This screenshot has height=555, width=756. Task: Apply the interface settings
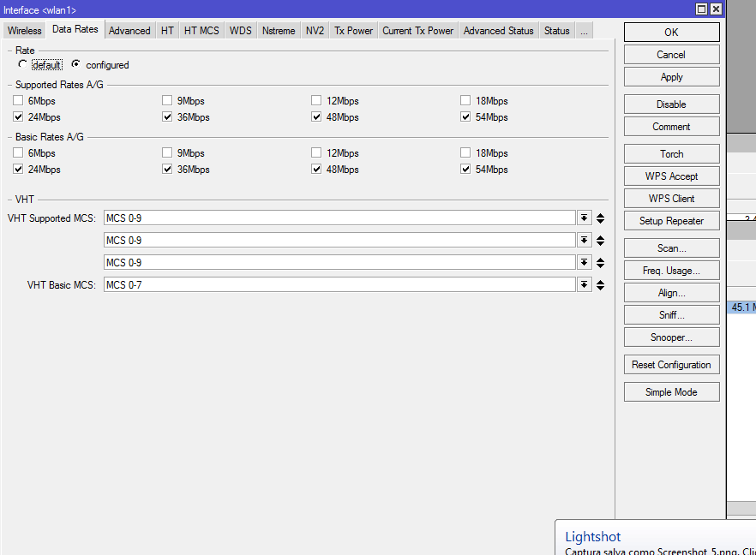click(x=672, y=76)
